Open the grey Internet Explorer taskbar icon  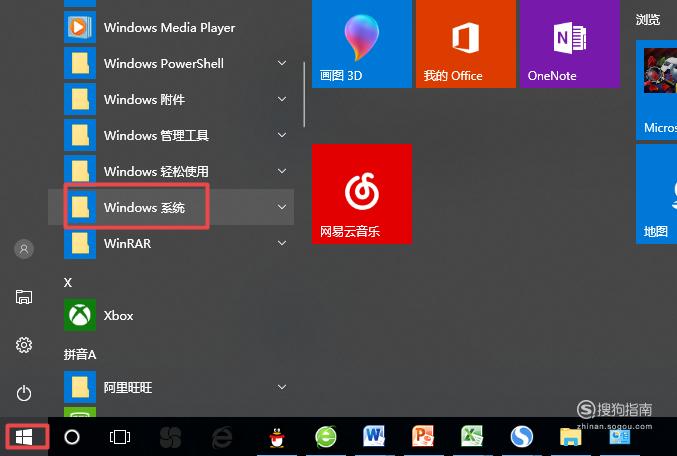222,437
